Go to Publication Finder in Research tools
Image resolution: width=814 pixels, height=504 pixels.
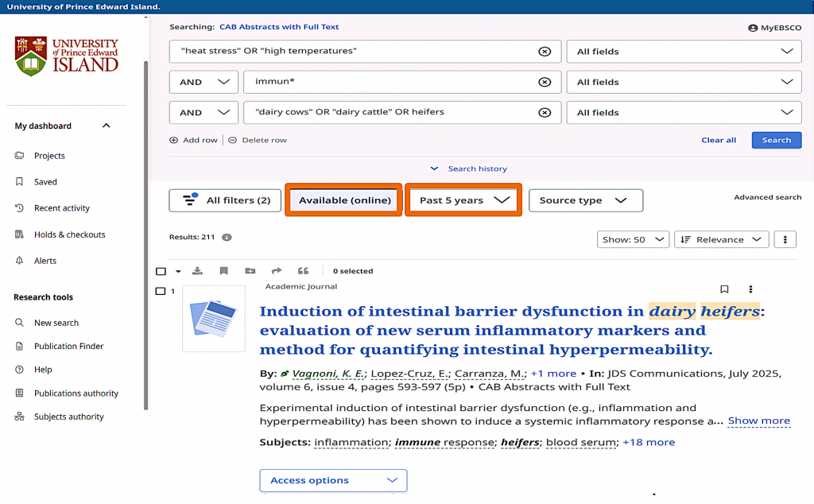(68, 347)
